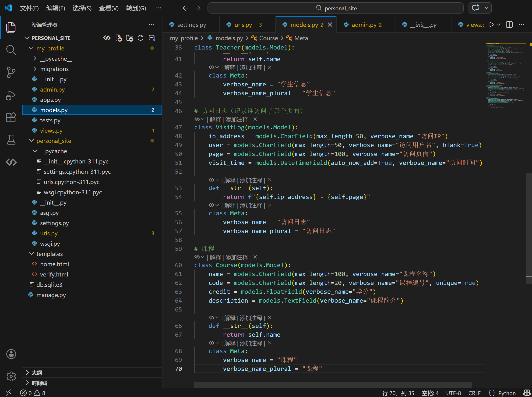
Task: Collapse all folders in explorer
Action: click(152, 38)
